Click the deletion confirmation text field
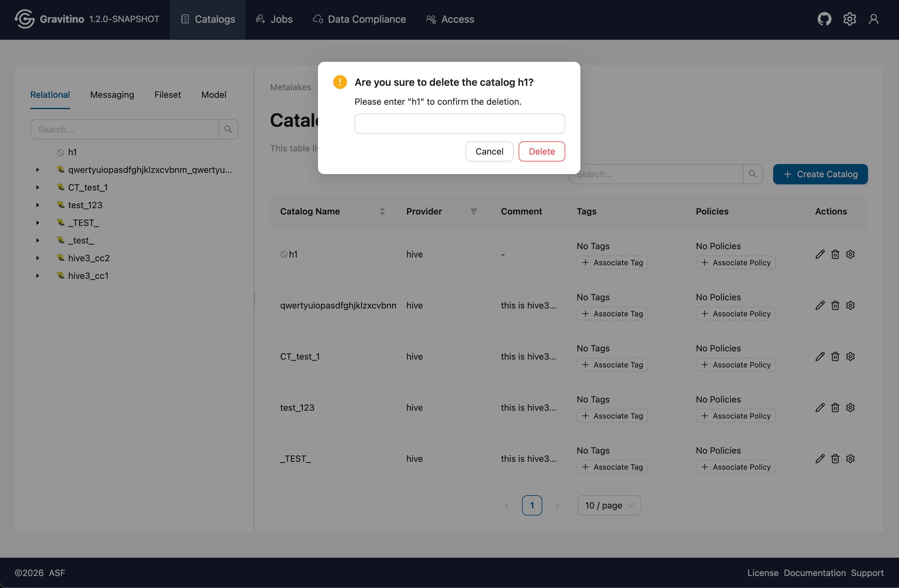 (x=459, y=123)
